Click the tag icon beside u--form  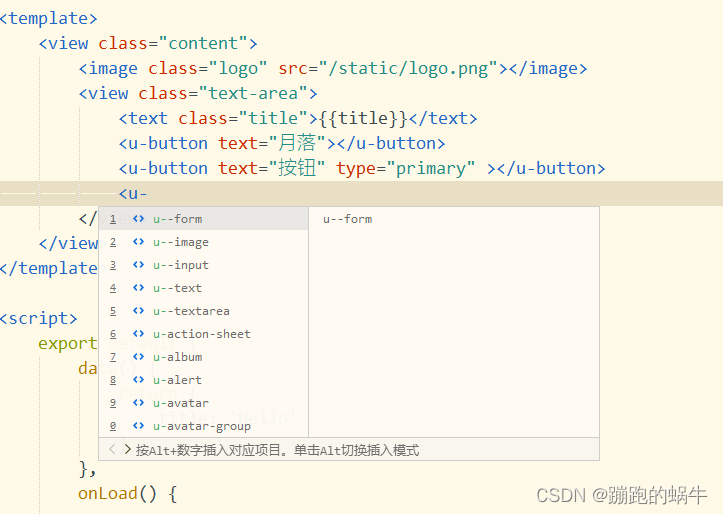point(138,219)
